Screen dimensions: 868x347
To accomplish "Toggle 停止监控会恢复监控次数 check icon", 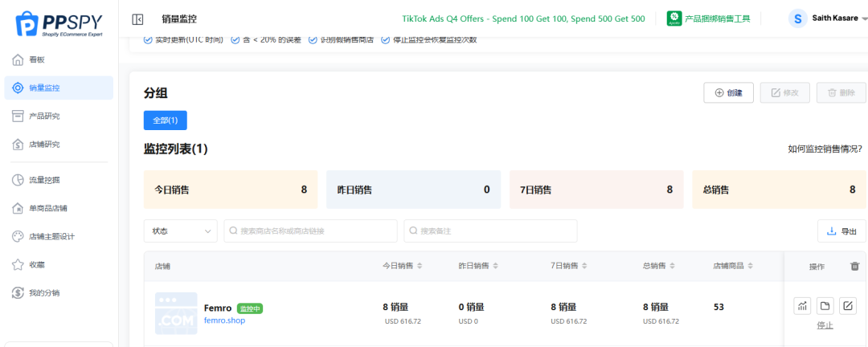I will point(385,40).
